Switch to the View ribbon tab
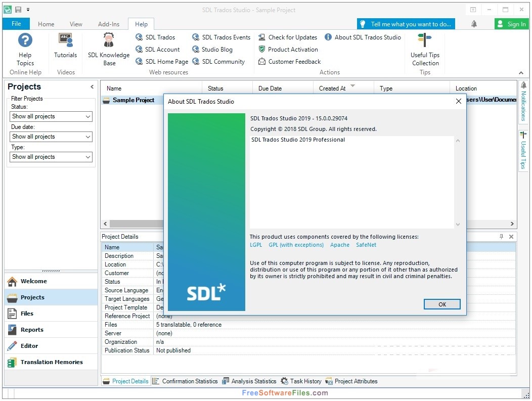This screenshot has width=532, height=401. coord(76,24)
